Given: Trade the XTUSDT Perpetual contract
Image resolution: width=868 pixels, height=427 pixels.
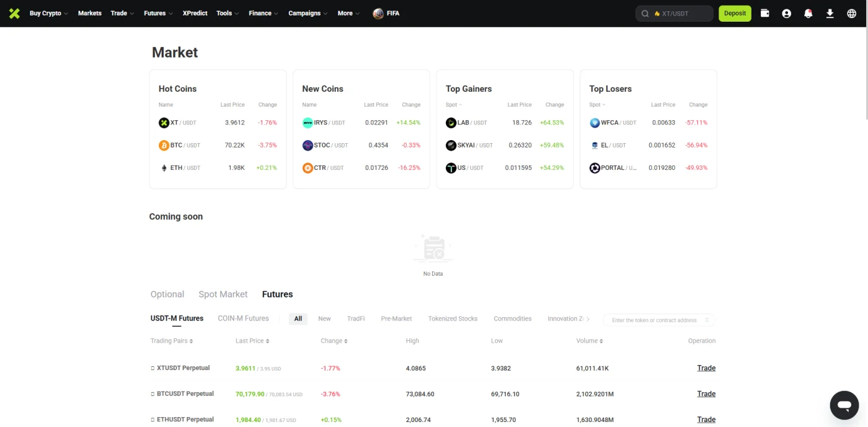Looking at the screenshot, I should pyautogui.click(x=706, y=368).
